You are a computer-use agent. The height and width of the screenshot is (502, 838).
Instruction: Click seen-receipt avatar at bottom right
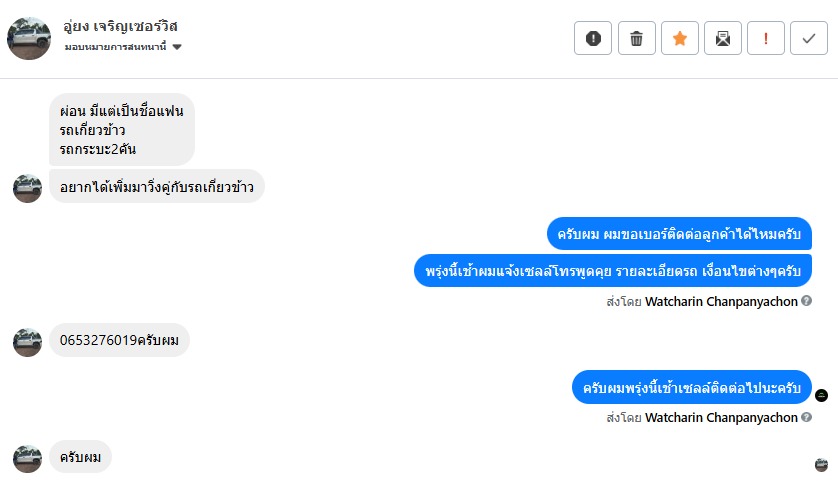pyautogui.click(x=822, y=464)
